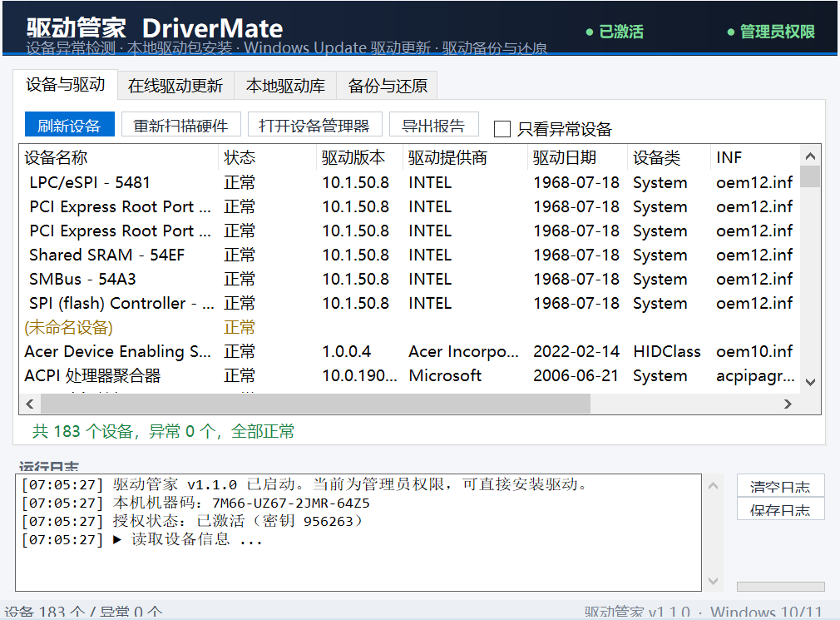Click the 2006-06-21 driver date cell
The image size is (840, 620).
pos(576,375)
